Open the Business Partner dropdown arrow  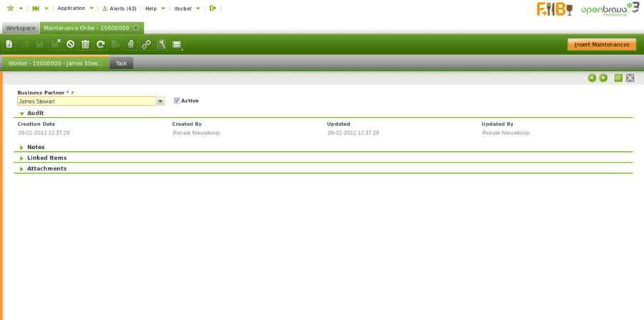(x=160, y=102)
